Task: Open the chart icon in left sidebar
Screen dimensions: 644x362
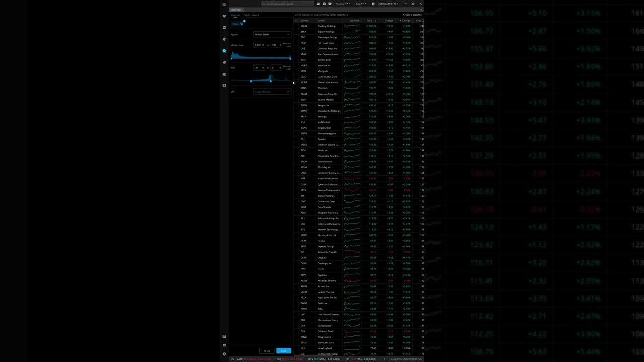Action: coord(224,28)
